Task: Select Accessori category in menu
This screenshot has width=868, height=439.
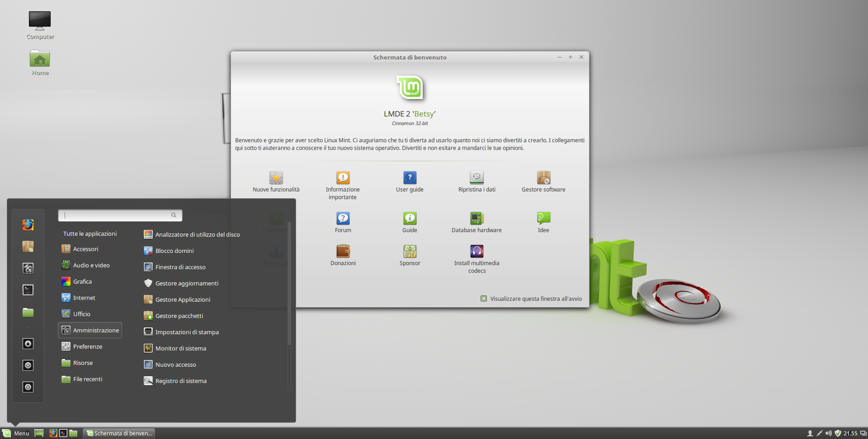Action: [90, 249]
